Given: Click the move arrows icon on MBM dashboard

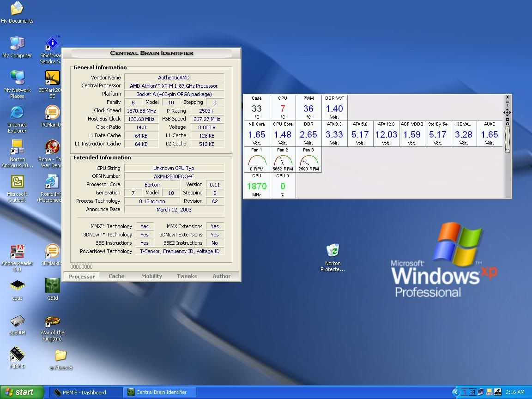Looking at the screenshot, I should 508,112.
